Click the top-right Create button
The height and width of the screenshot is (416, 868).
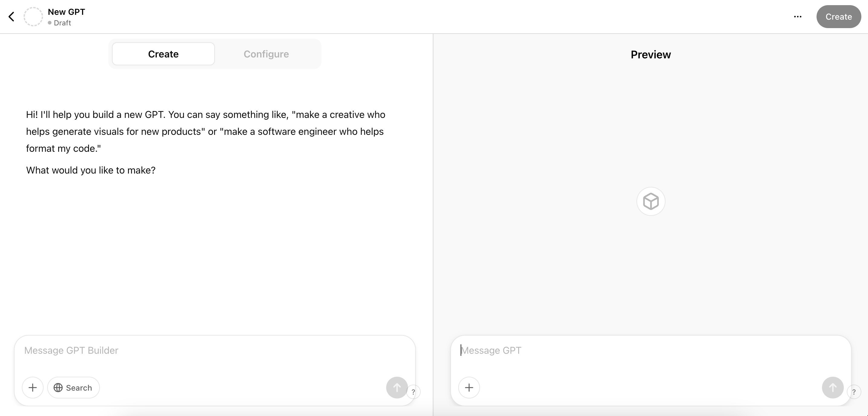tap(838, 17)
